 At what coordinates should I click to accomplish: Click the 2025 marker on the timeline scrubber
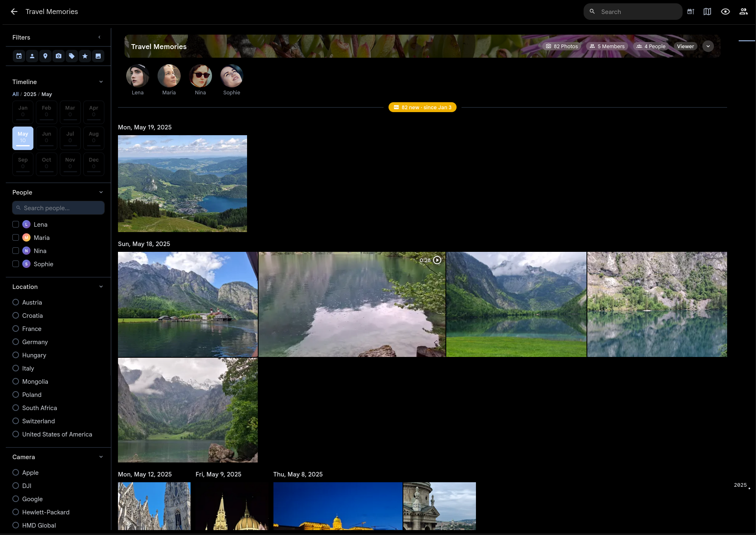coord(740,485)
